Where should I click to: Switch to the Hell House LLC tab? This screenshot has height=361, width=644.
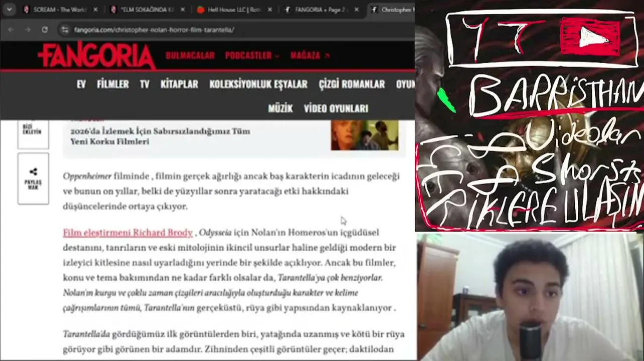235,10
